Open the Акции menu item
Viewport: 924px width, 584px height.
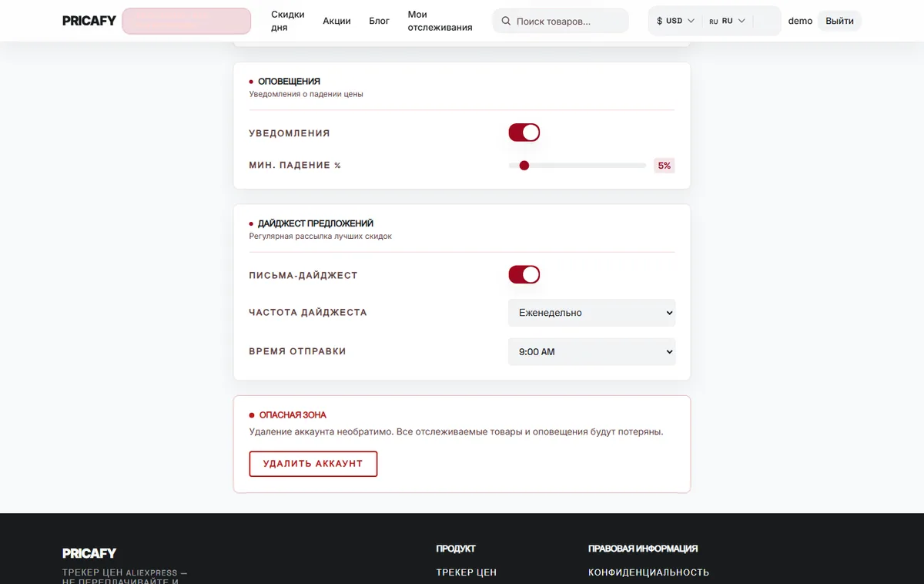pos(336,21)
